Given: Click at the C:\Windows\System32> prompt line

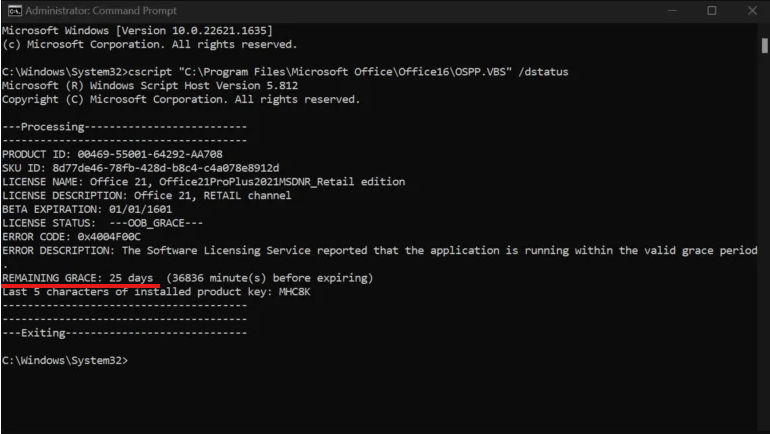Looking at the screenshot, I should [65, 360].
